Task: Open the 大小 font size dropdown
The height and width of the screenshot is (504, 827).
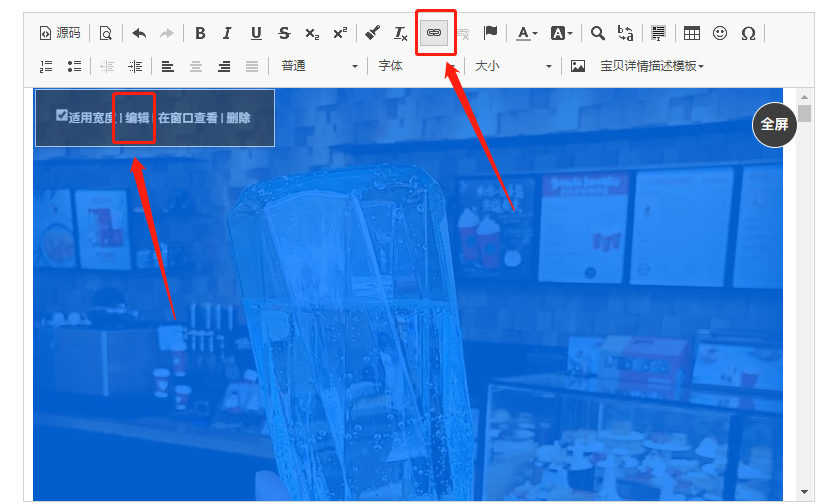Action: click(512, 66)
